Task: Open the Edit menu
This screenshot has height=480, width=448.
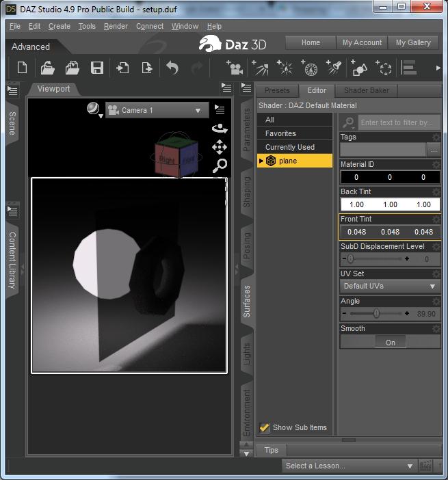Action: (x=34, y=27)
